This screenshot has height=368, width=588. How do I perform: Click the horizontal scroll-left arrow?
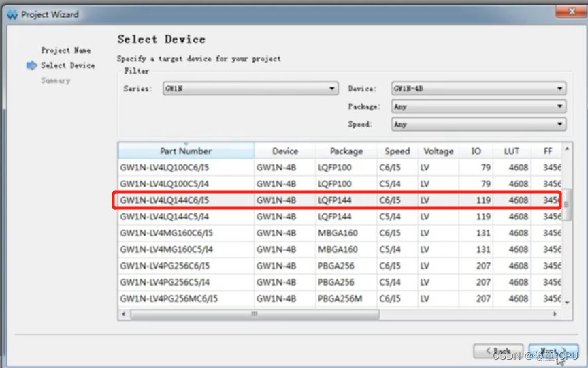(x=124, y=314)
